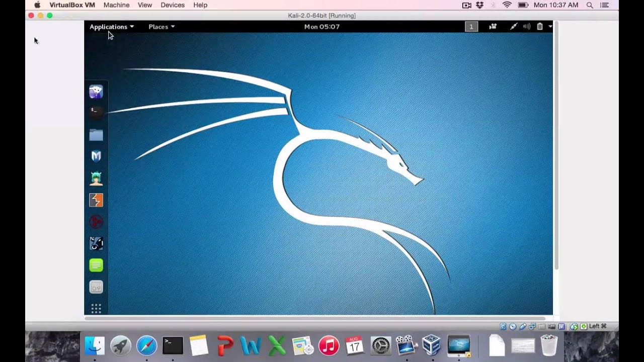
Task: Launch Armitage from the Kali dock
Action: [96, 178]
